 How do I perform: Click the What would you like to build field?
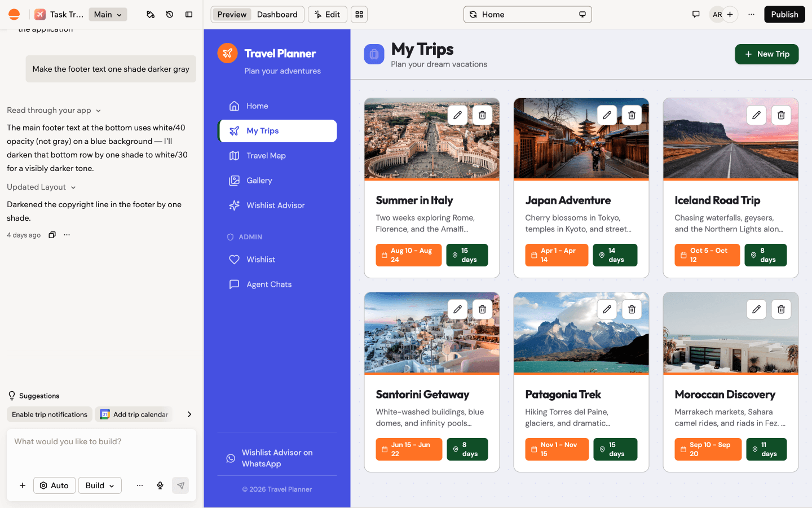click(101, 452)
